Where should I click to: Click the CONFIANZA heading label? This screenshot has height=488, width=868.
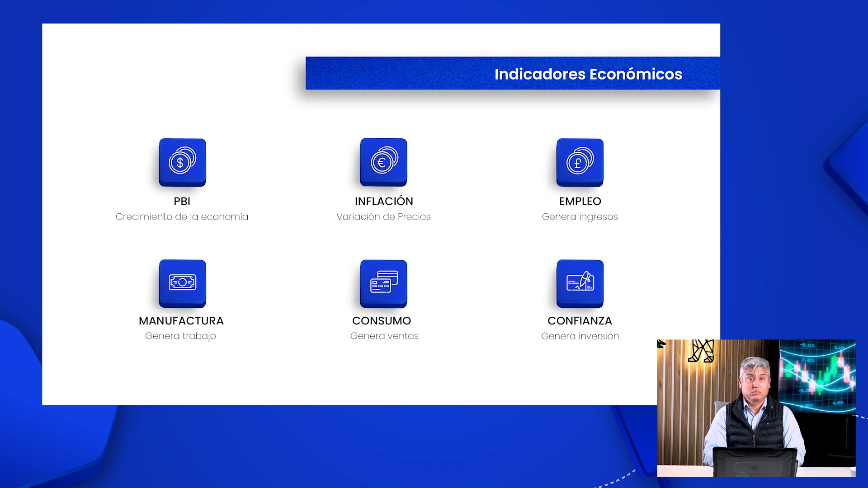click(580, 321)
